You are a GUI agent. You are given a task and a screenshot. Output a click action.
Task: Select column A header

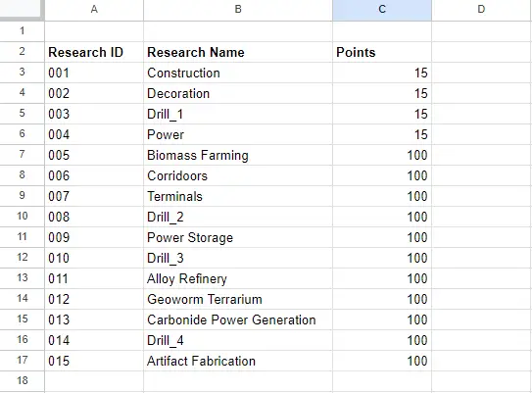click(94, 10)
